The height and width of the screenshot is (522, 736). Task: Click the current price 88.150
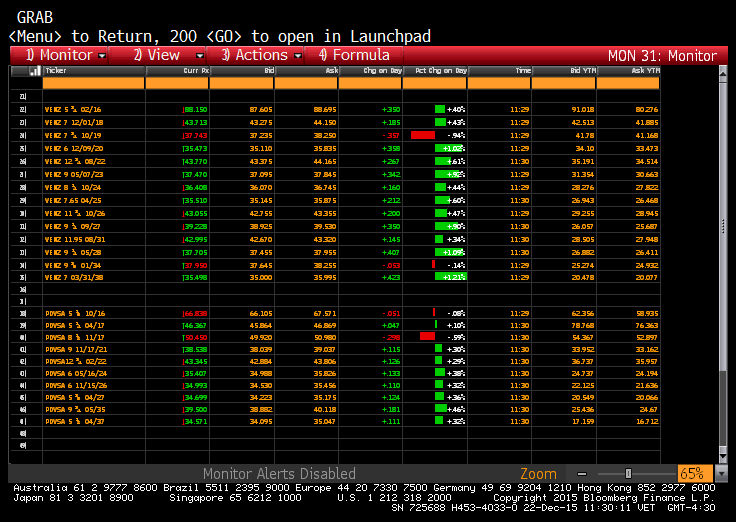click(x=195, y=109)
